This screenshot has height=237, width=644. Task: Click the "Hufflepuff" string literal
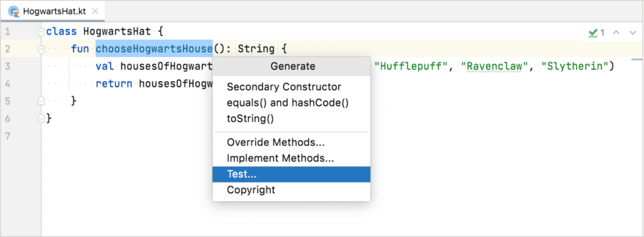pyautogui.click(x=412, y=66)
